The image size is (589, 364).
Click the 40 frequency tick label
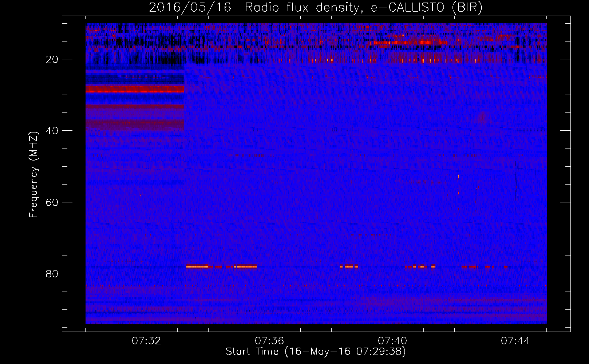coord(52,131)
